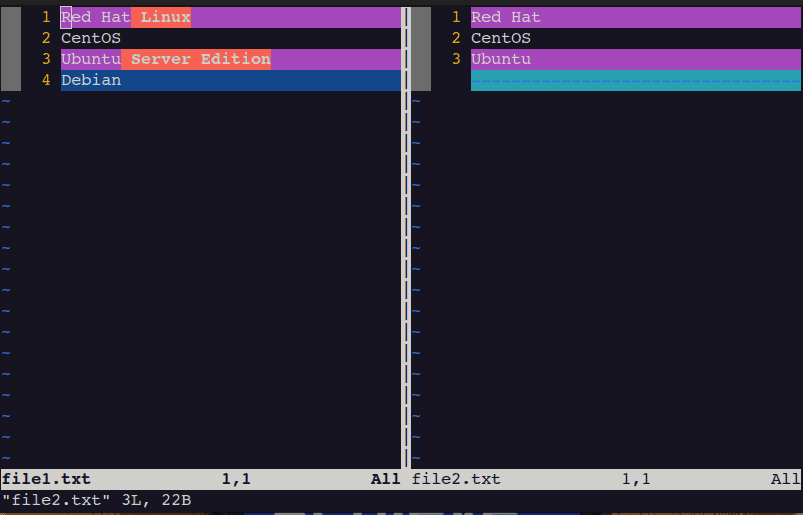Click line number 1 in file2.txt pane
The width and height of the screenshot is (803, 515).
(456, 17)
